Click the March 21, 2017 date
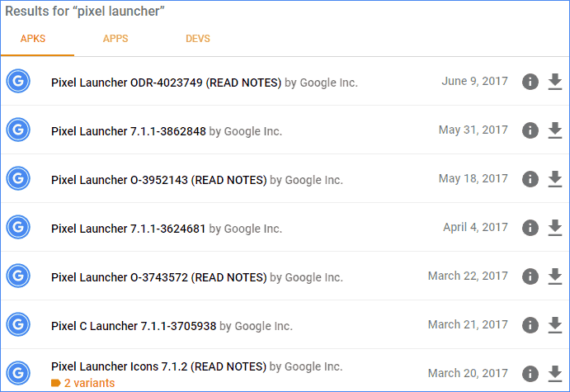The height and width of the screenshot is (392, 570). pos(468,324)
